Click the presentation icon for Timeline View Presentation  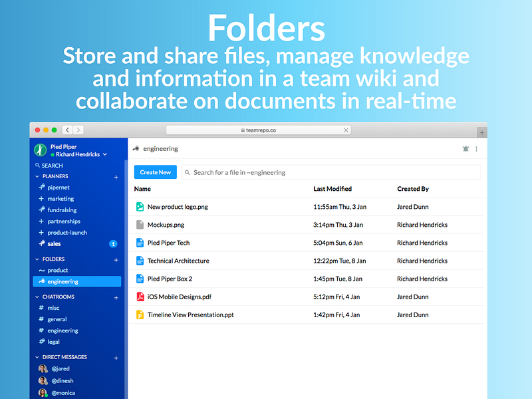(x=140, y=315)
